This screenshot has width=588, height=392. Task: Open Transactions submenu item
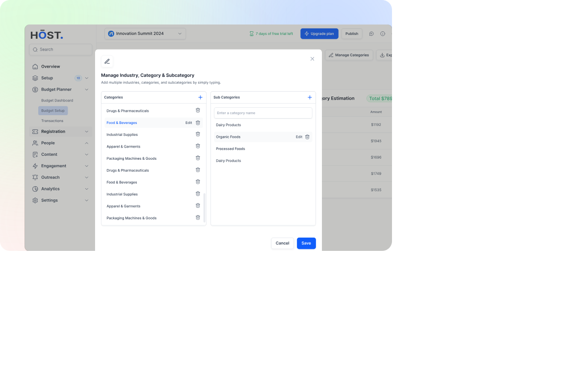click(52, 121)
